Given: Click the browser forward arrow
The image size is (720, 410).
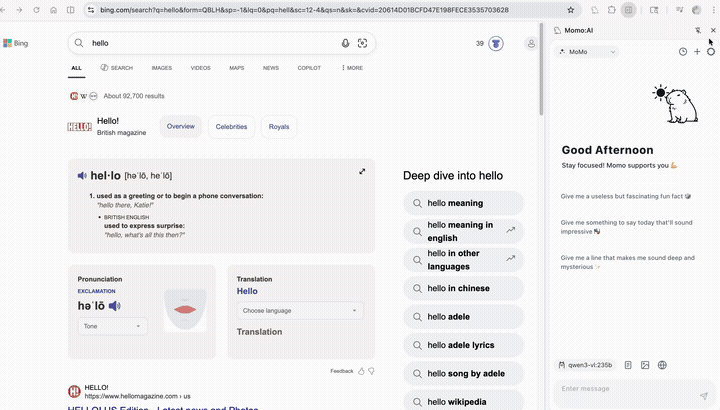Looking at the screenshot, I should pos(19,10).
